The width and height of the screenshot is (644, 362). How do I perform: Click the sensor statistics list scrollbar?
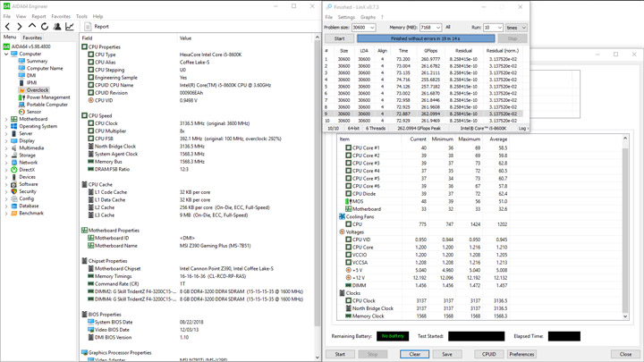coord(625,227)
